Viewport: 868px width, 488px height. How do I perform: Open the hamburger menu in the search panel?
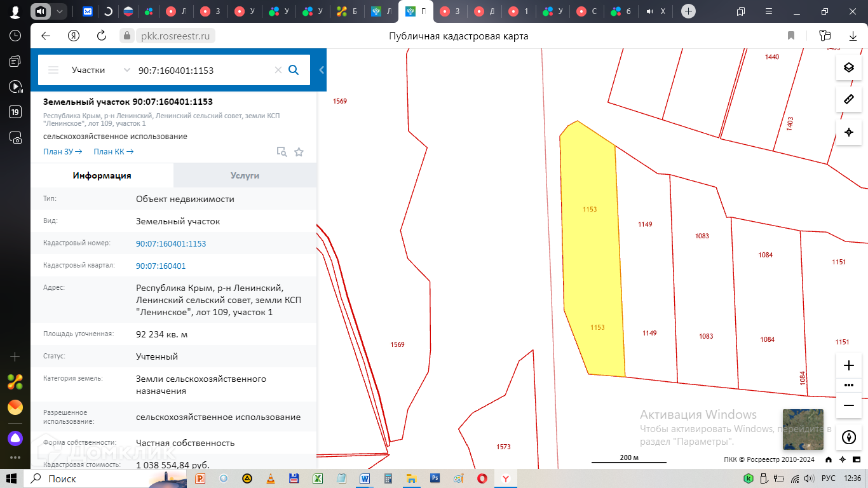(x=53, y=70)
